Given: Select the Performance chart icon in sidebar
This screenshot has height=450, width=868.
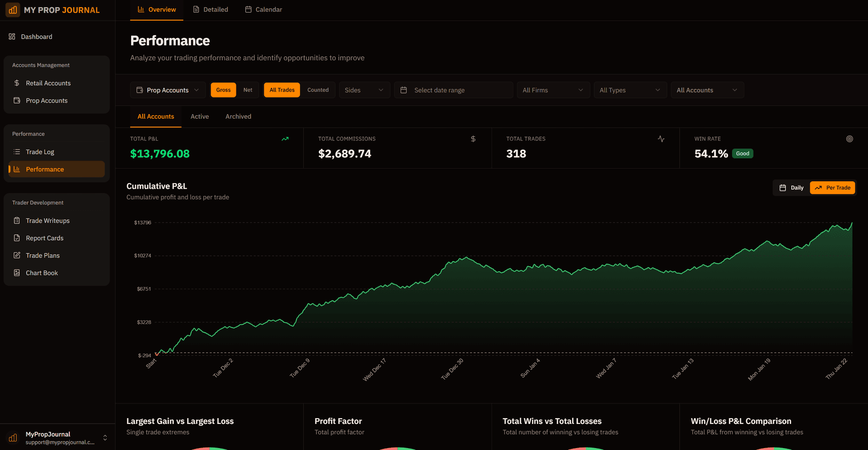Looking at the screenshot, I should pos(17,169).
